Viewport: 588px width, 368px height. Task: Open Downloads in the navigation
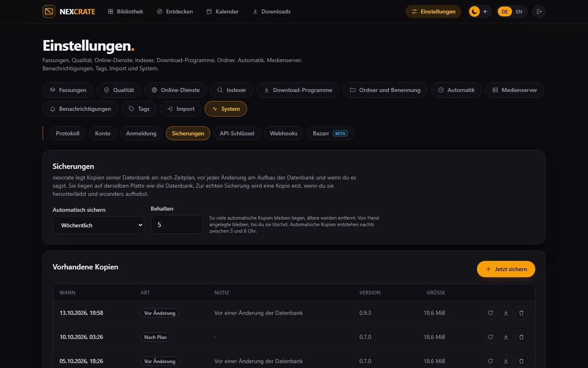click(x=272, y=11)
